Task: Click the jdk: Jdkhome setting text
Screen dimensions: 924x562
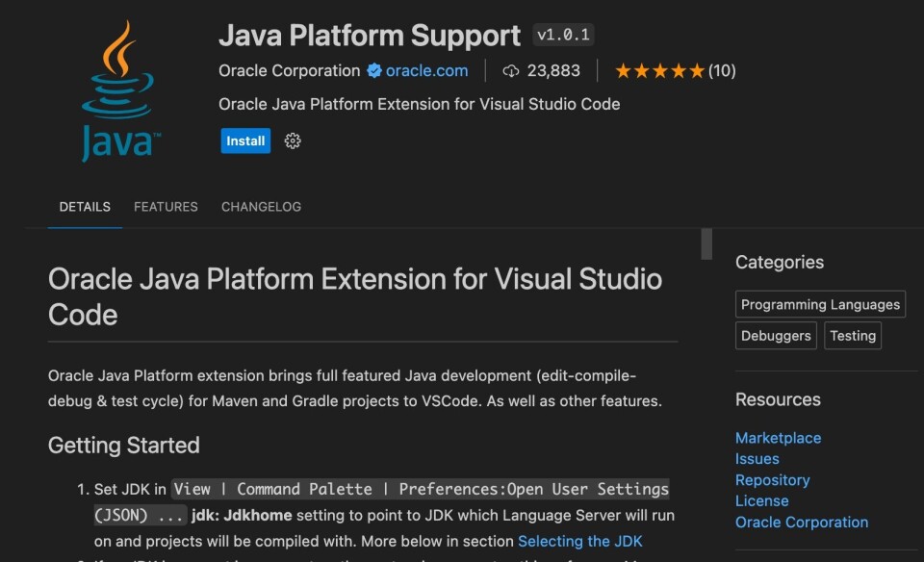Action: click(242, 516)
